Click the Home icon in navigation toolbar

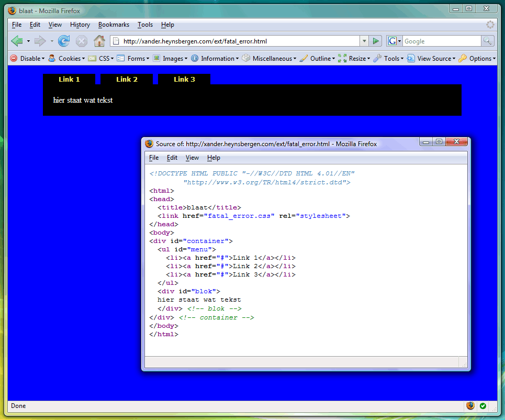tap(99, 41)
